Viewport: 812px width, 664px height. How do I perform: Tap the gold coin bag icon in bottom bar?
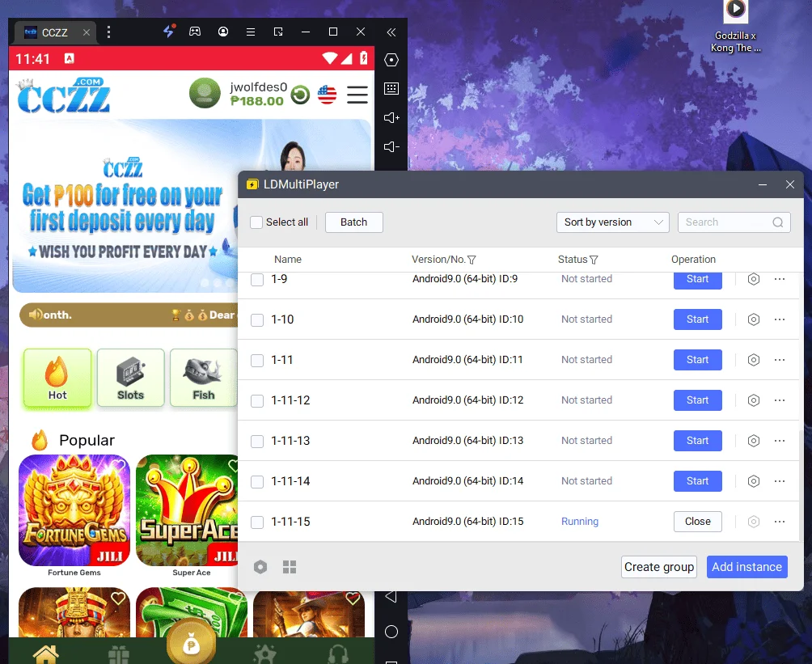click(x=191, y=643)
